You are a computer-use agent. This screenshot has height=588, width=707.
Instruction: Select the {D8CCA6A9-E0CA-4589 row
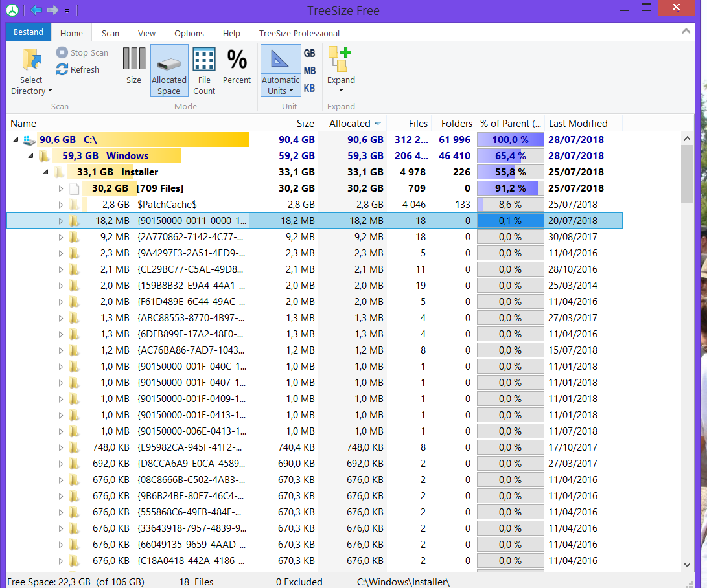click(314, 464)
